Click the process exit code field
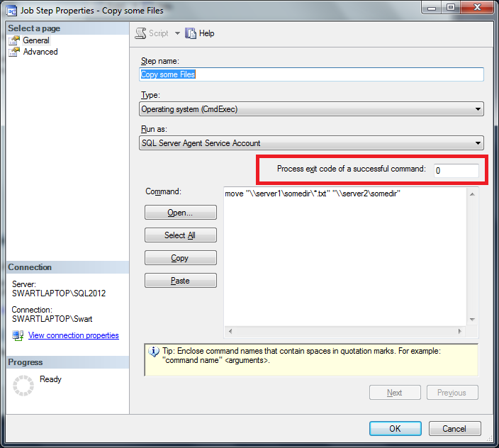 coord(456,171)
